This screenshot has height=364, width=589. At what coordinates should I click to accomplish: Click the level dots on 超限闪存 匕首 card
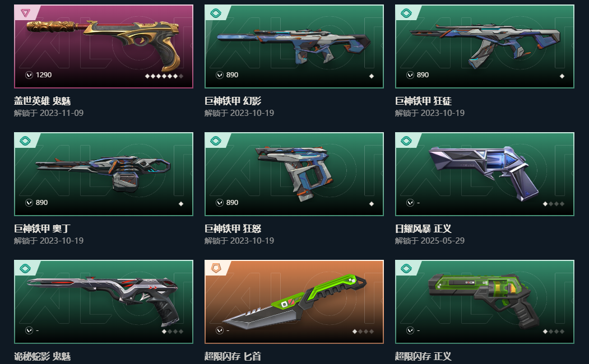point(363,332)
